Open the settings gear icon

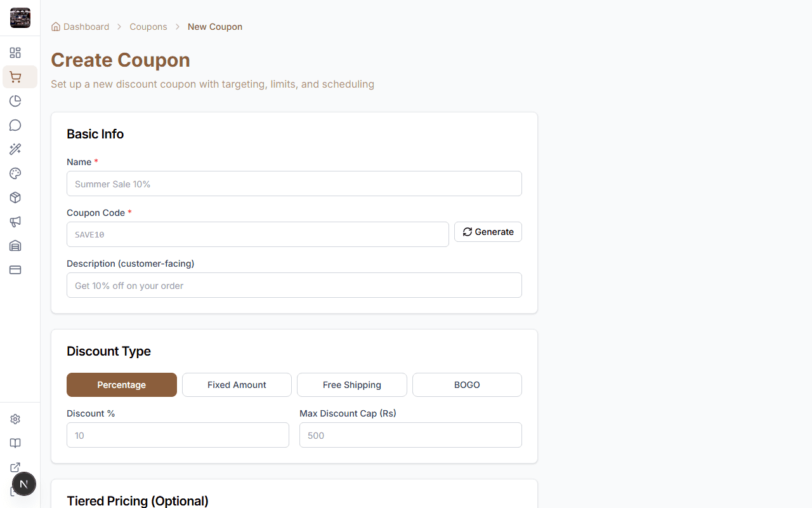pos(15,419)
